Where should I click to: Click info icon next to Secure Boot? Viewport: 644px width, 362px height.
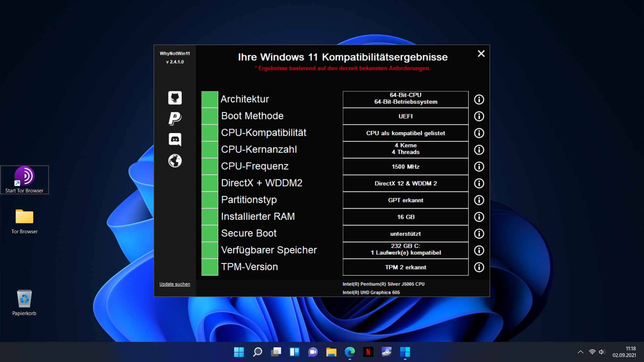(479, 234)
